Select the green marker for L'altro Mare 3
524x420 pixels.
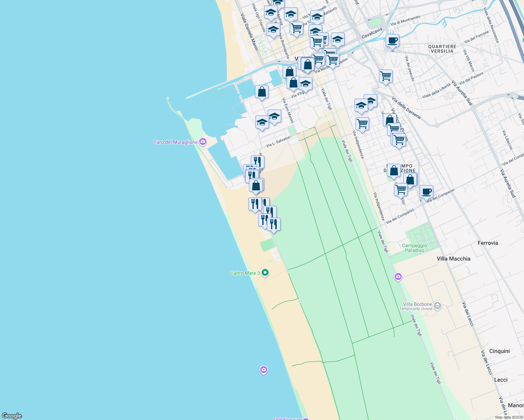click(x=265, y=272)
